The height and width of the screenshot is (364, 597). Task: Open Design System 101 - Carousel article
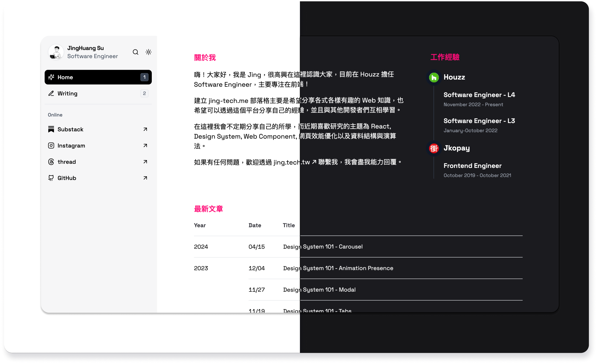(x=323, y=247)
